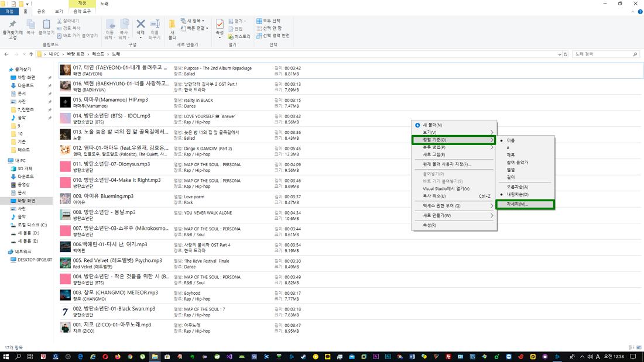Screen dimensions: 644x362
Task: Click 바로 가기 붙여넣기 paste shortcut button
Action: click(x=77, y=36)
